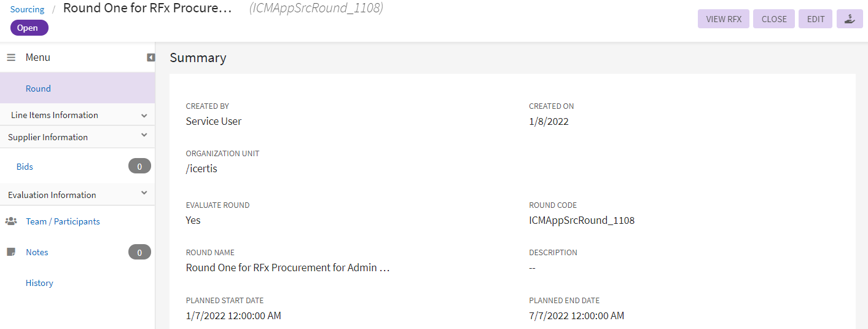
Task: Click the Team / Participants people icon
Action: point(11,221)
